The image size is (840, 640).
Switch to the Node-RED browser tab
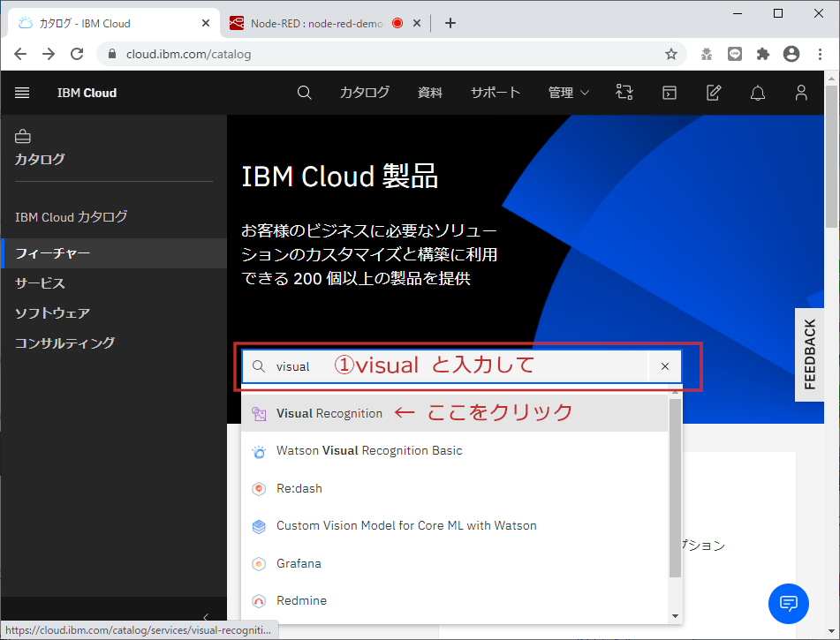tap(314, 23)
